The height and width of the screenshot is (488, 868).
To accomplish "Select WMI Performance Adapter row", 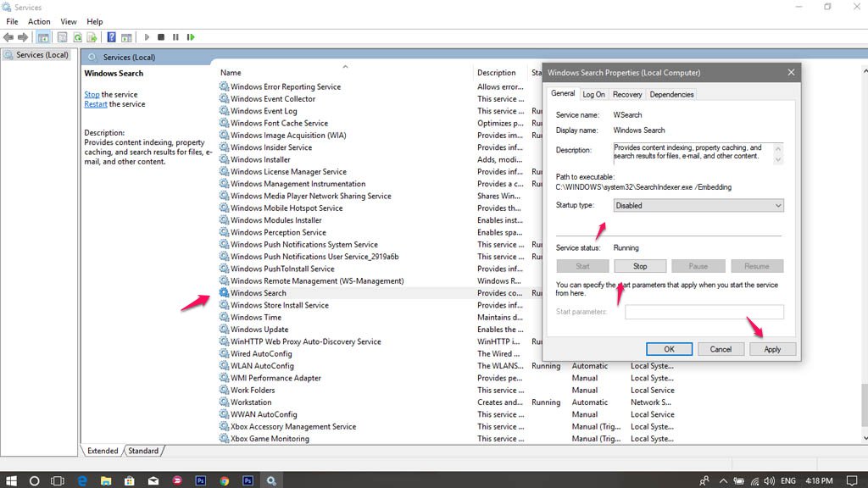I will pos(275,379).
